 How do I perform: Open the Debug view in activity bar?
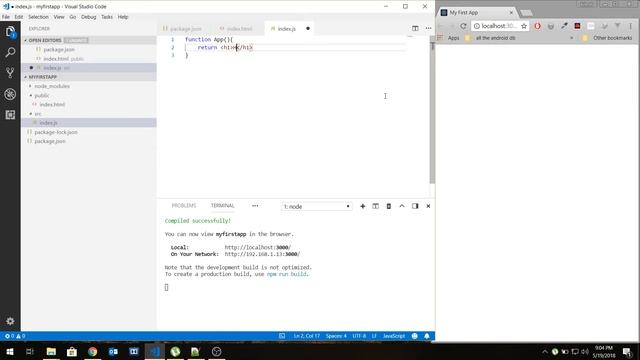click(10, 94)
